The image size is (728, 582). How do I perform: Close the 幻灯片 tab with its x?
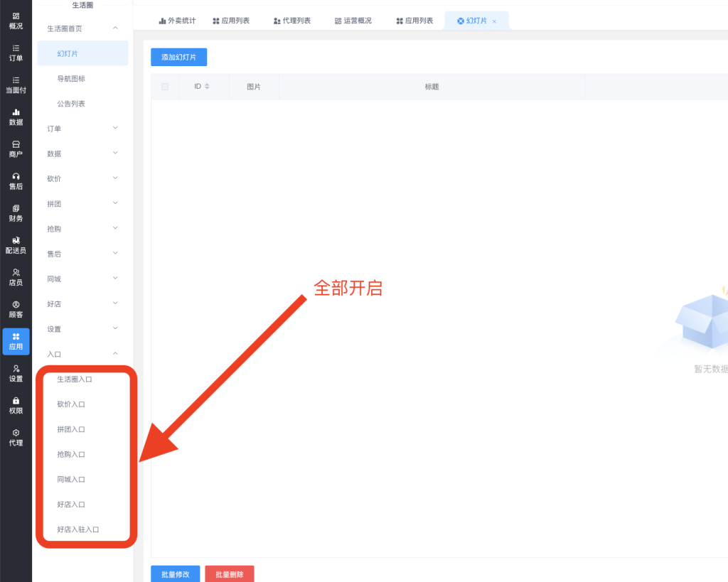[494, 21]
